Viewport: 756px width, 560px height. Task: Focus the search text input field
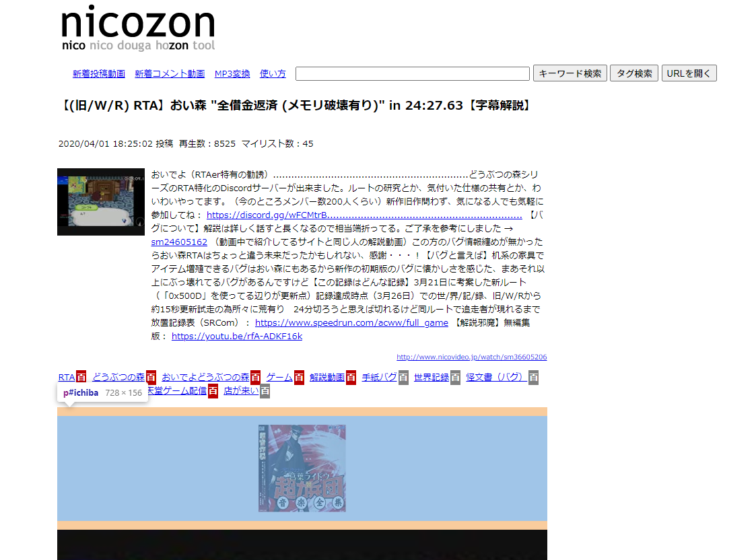click(x=412, y=73)
